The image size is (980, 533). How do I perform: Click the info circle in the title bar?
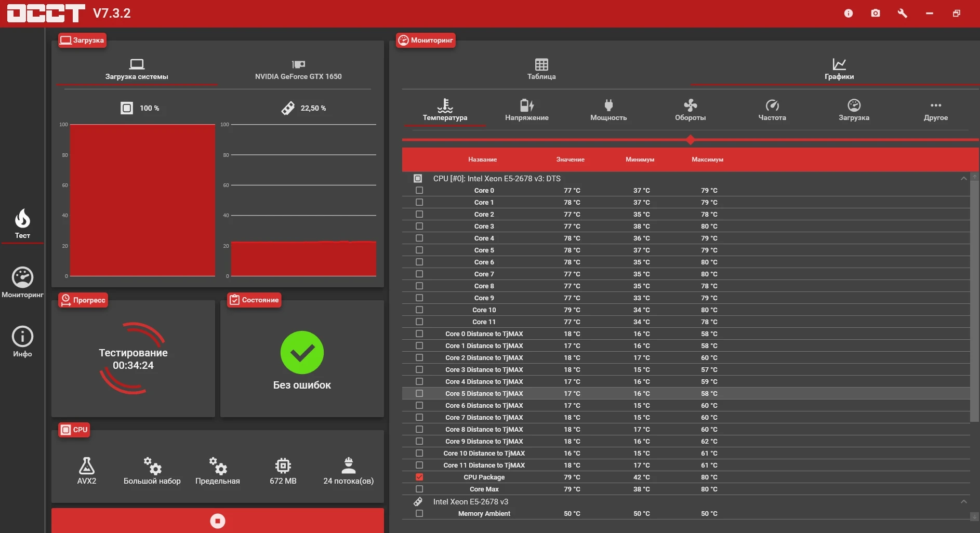849,13
